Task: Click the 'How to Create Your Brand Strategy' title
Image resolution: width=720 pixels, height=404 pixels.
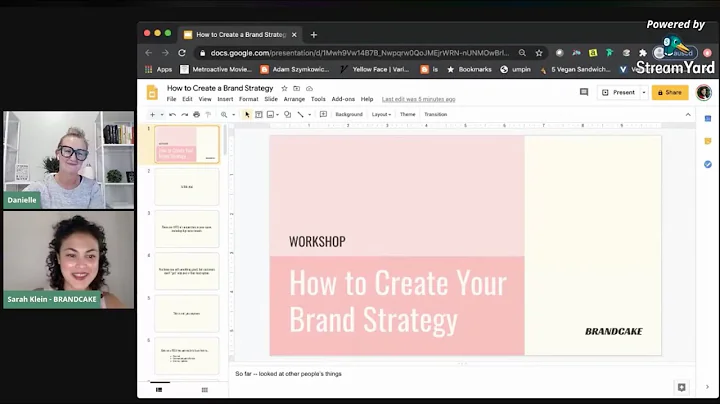Action: pyautogui.click(x=398, y=301)
